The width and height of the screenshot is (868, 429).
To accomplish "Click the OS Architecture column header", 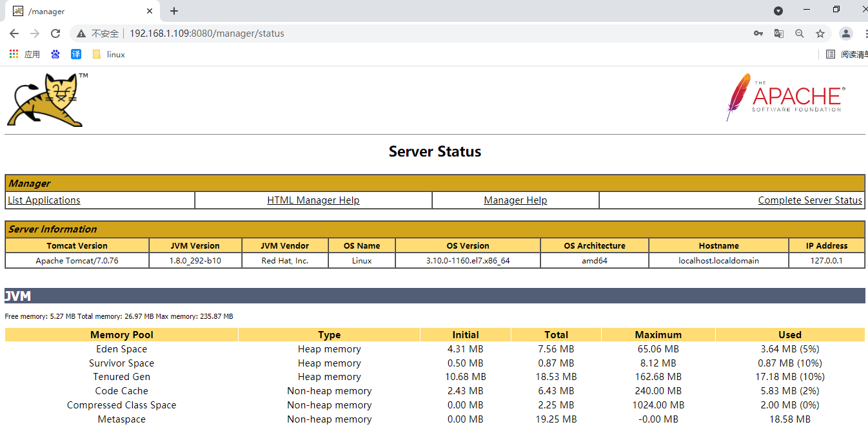I will click(x=595, y=246).
